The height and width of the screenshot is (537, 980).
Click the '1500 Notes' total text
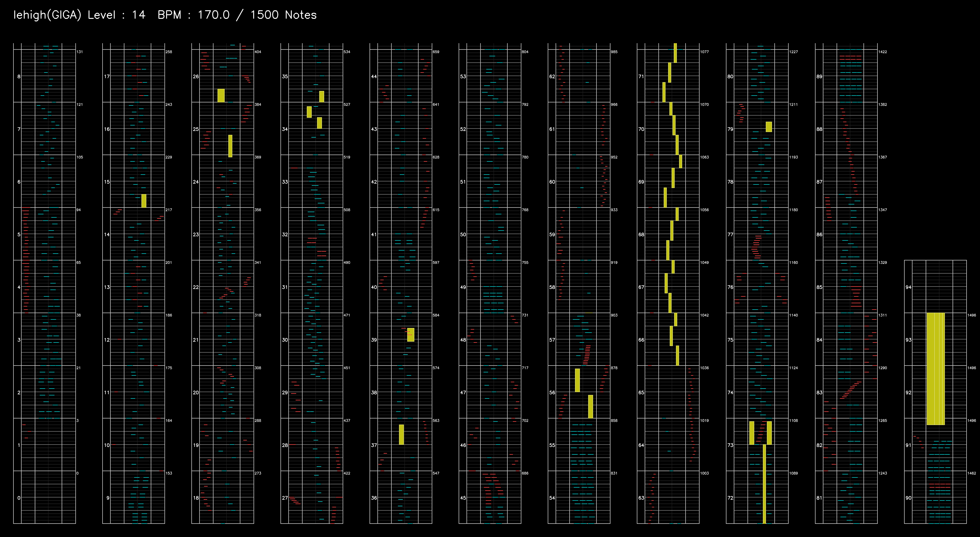coord(283,15)
